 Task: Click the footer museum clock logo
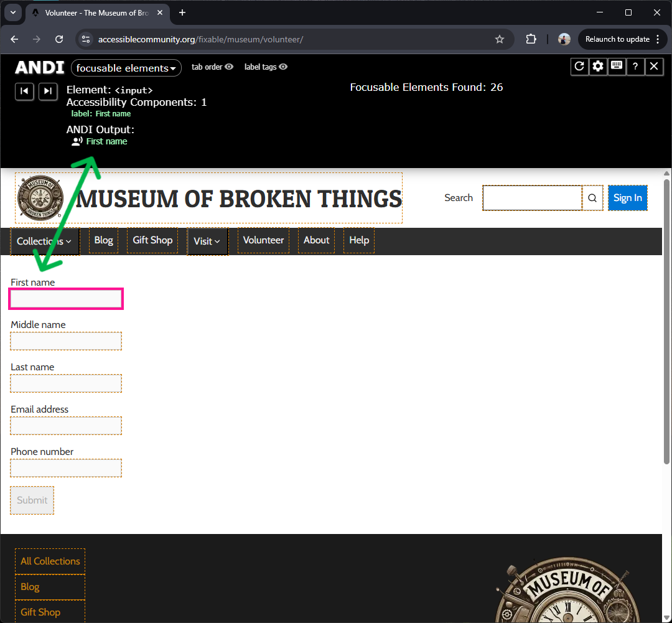(x=567, y=590)
